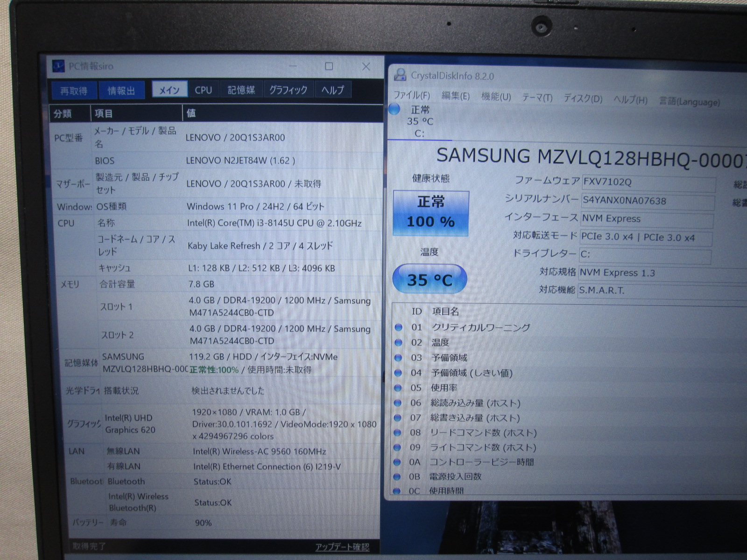This screenshot has width=747, height=560.
Task: Click the 正常 100 % health status button
Action: pos(430,213)
